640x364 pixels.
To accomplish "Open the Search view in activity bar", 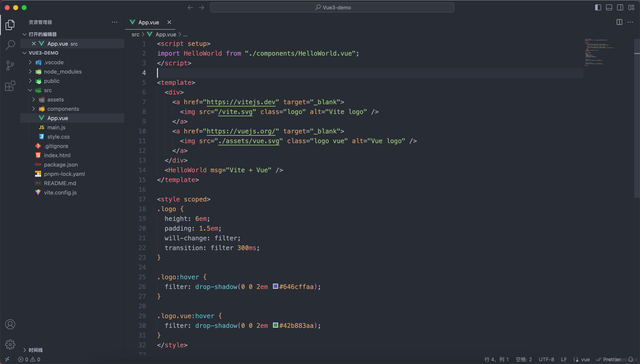I will [x=10, y=45].
